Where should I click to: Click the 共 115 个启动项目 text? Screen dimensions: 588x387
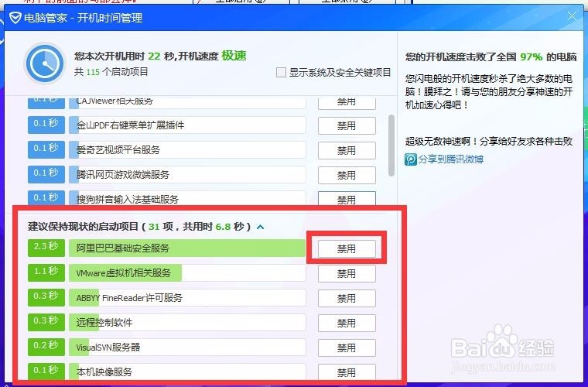click(x=111, y=72)
